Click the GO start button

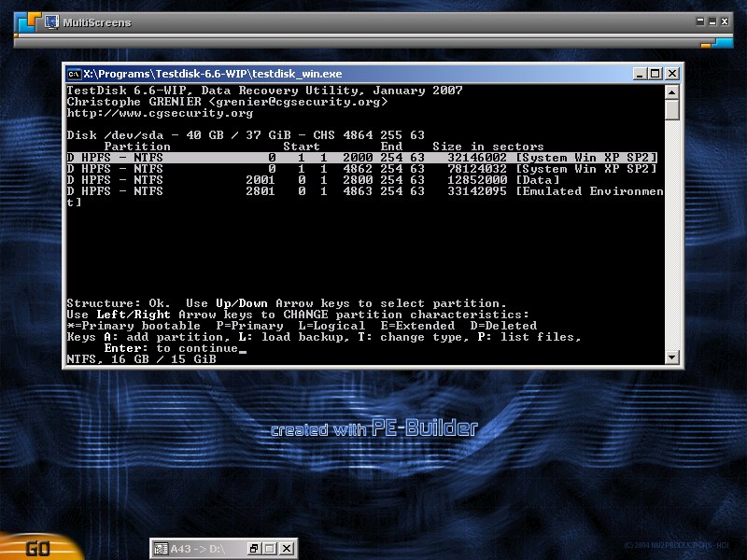click(38, 548)
